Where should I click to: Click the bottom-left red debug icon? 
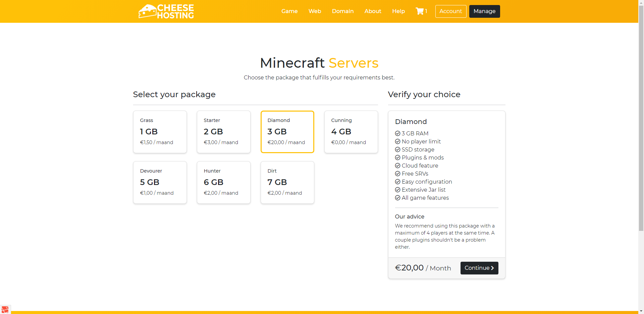5,309
